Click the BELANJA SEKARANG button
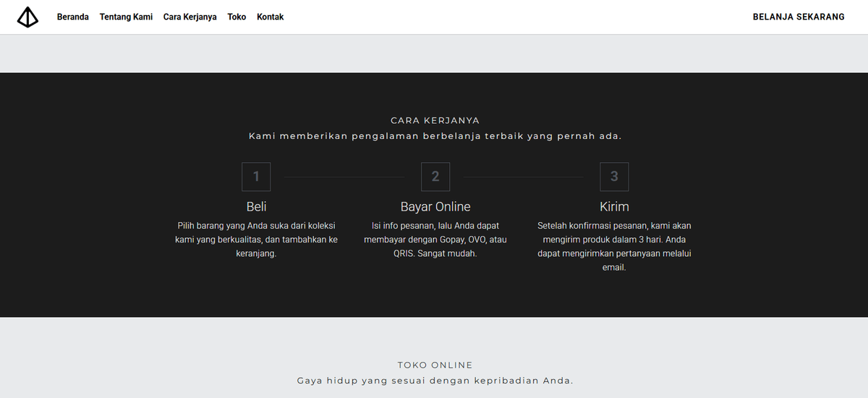 tap(799, 17)
